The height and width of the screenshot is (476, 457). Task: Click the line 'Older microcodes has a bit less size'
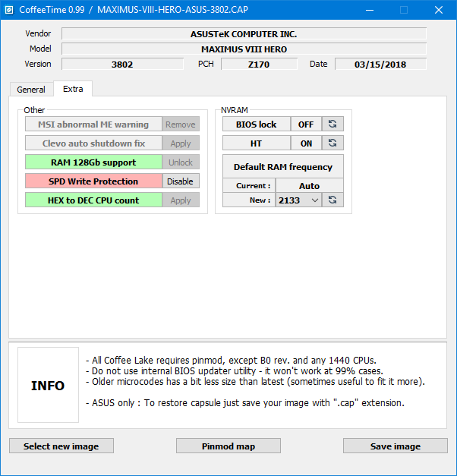point(255,382)
